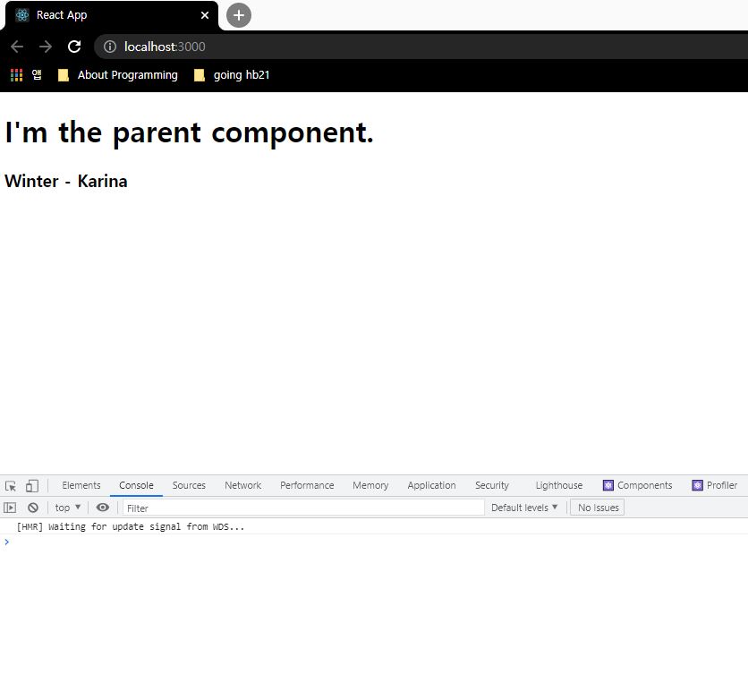748x700 pixels.
Task: Activate the inspect element picker
Action: [x=11, y=486]
